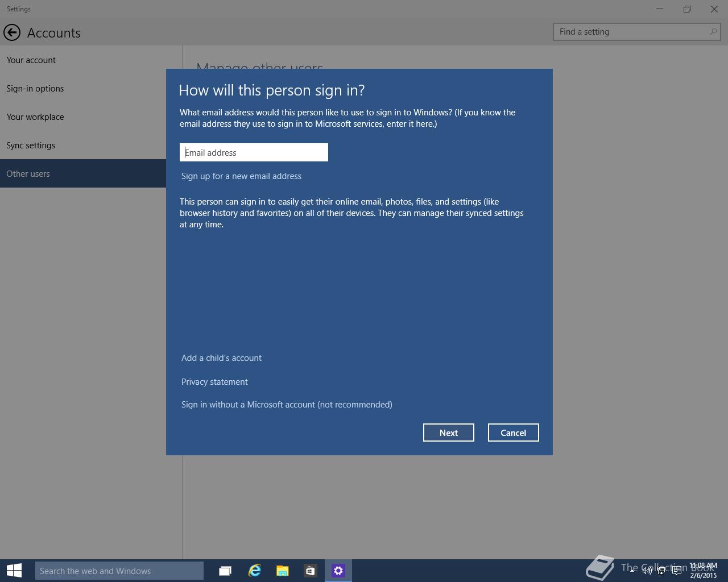Open File Explorer from the taskbar
The image size is (728, 582).
pos(282,571)
